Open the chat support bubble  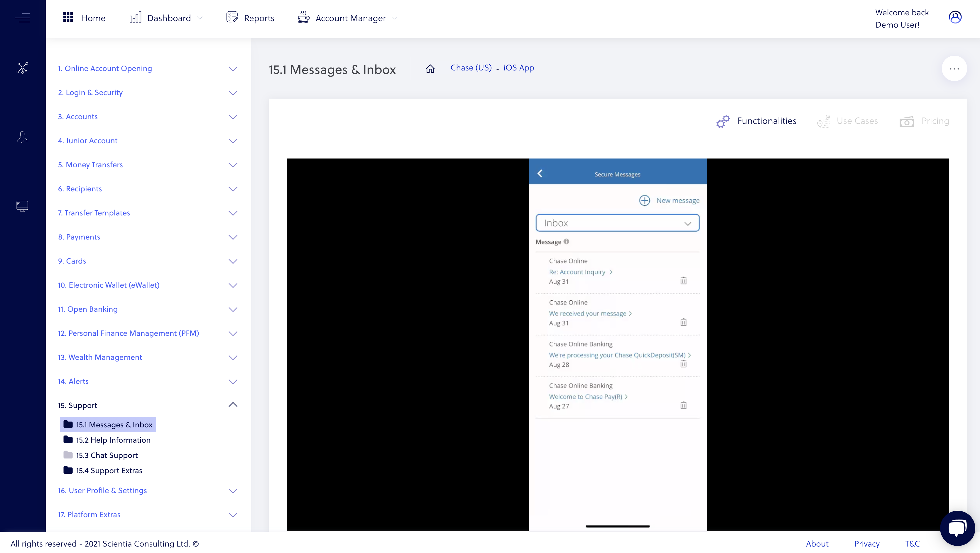pos(957,528)
